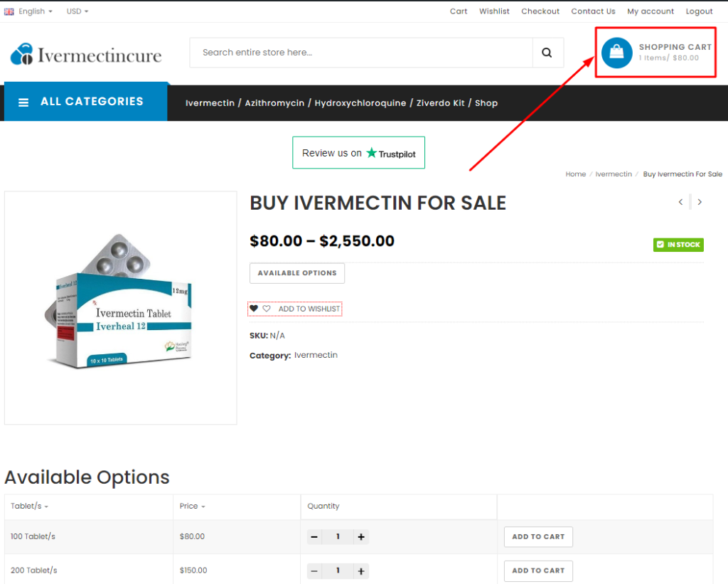The image size is (728, 584).
Task: Click the Review us on Trustpilot button
Action: click(358, 152)
